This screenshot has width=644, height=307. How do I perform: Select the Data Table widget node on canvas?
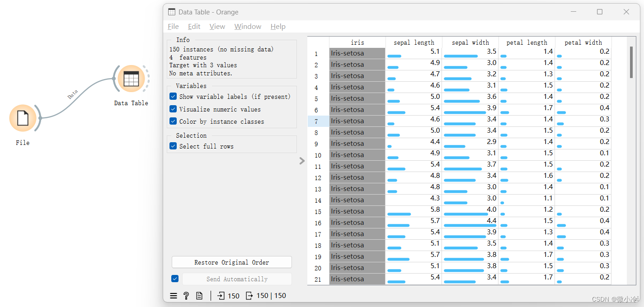pos(131,79)
